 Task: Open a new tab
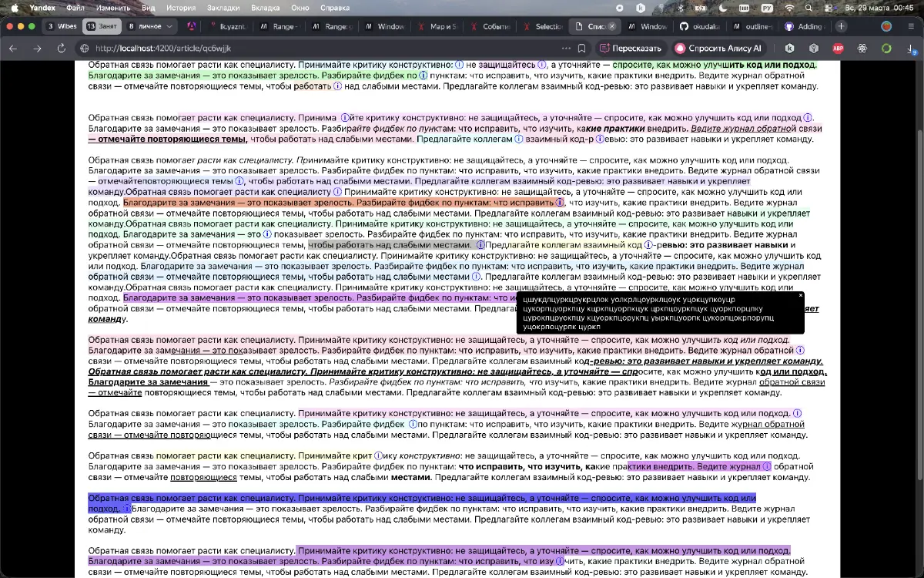[842, 26]
